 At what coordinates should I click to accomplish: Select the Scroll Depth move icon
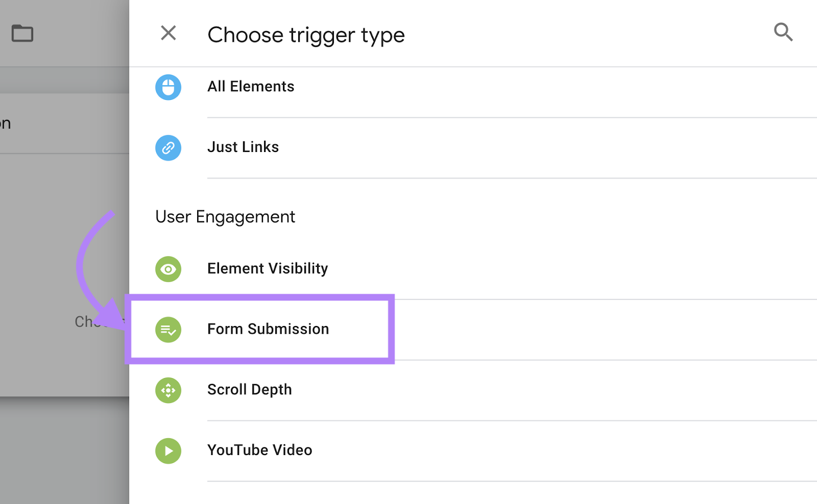[168, 390]
